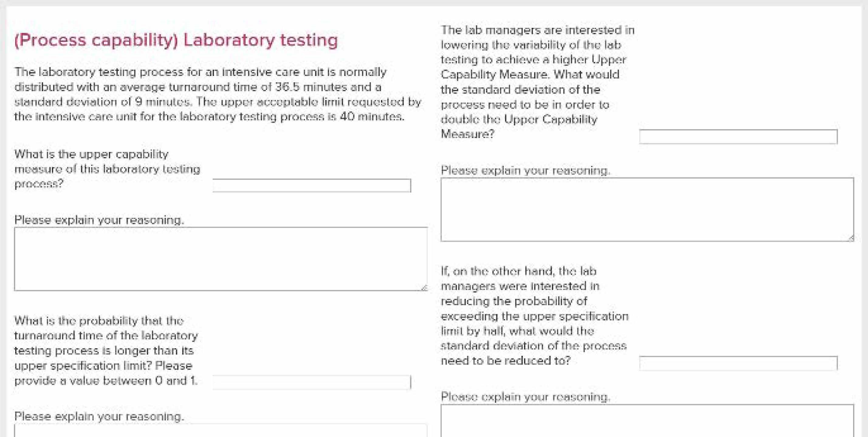Click the "lab managers are interested in lowering" question

pos(537,82)
